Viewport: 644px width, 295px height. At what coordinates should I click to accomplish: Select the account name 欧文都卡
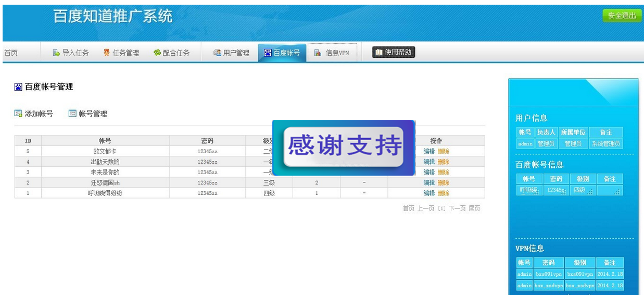point(105,151)
